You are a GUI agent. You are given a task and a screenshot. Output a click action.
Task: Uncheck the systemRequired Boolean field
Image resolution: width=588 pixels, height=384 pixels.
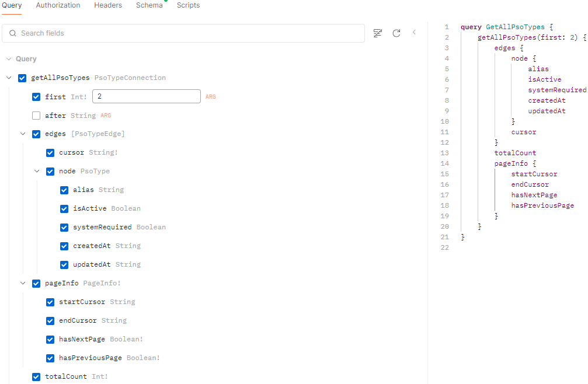tap(64, 227)
